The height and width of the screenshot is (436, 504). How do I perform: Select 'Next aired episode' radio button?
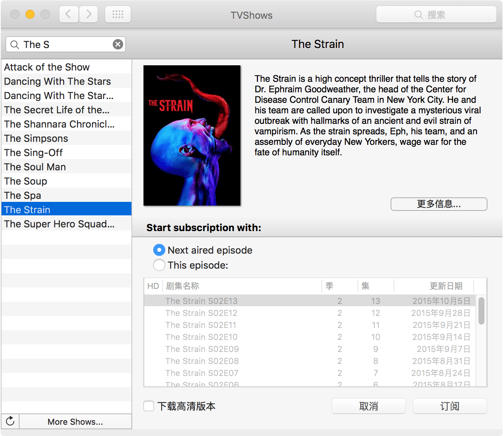159,250
